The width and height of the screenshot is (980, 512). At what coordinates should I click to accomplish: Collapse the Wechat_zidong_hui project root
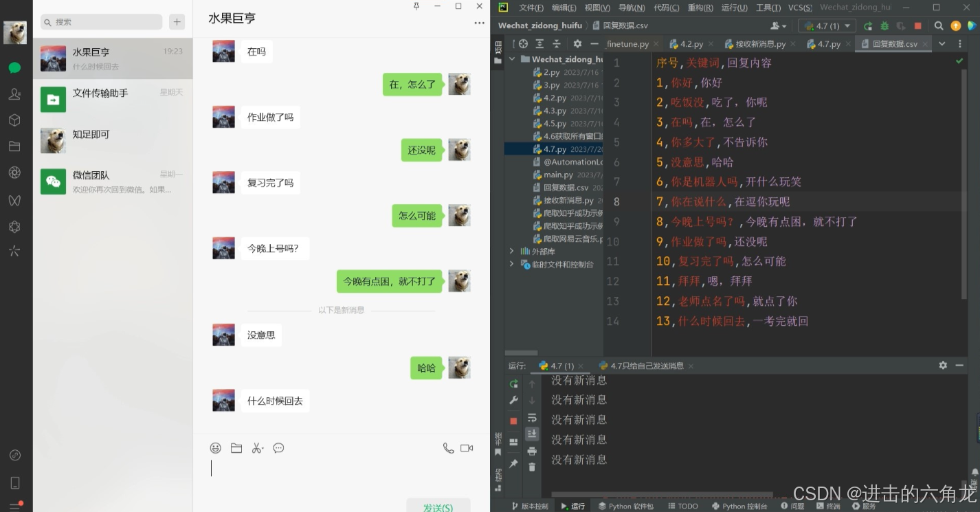(512, 59)
